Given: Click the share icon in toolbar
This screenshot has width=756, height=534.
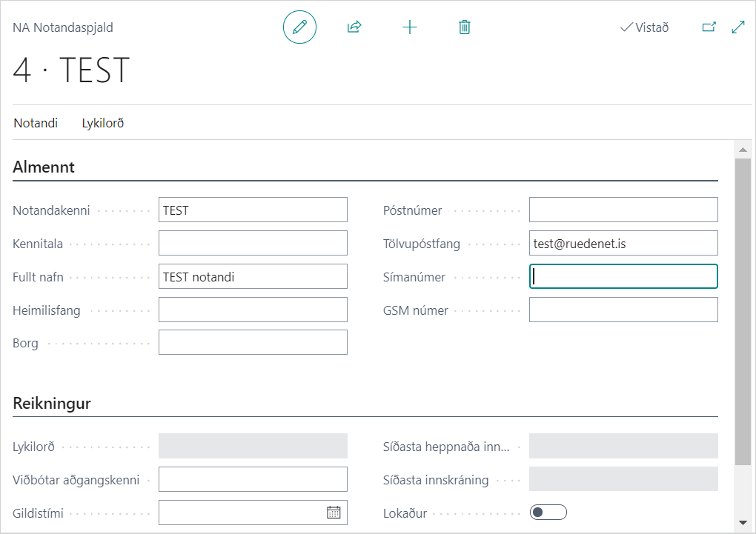Looking at the screenshot, I should (354, 27).
